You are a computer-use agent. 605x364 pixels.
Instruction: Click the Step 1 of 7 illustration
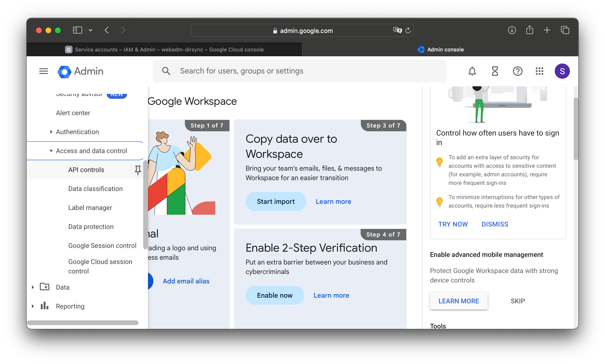click(182, 173)
